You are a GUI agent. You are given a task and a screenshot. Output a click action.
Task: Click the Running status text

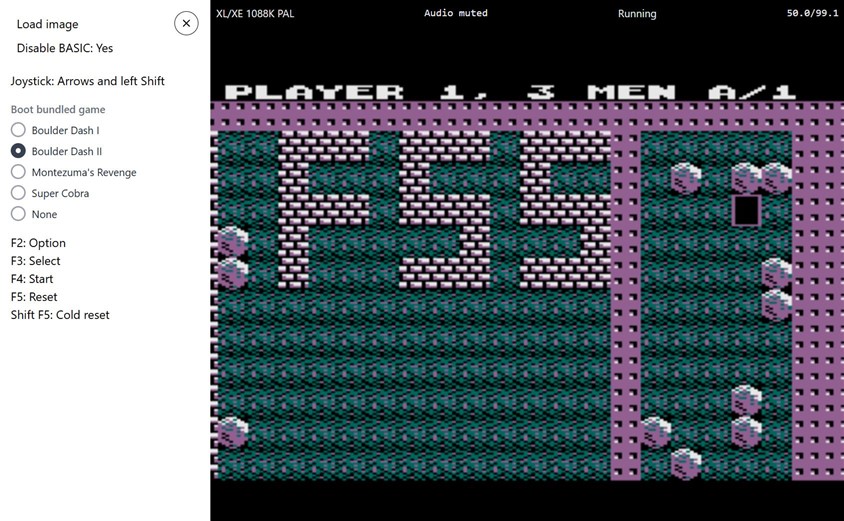click(637, 14)
